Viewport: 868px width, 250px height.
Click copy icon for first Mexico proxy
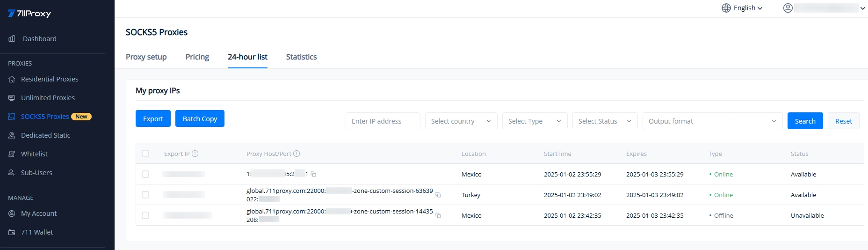pos(313,174)
